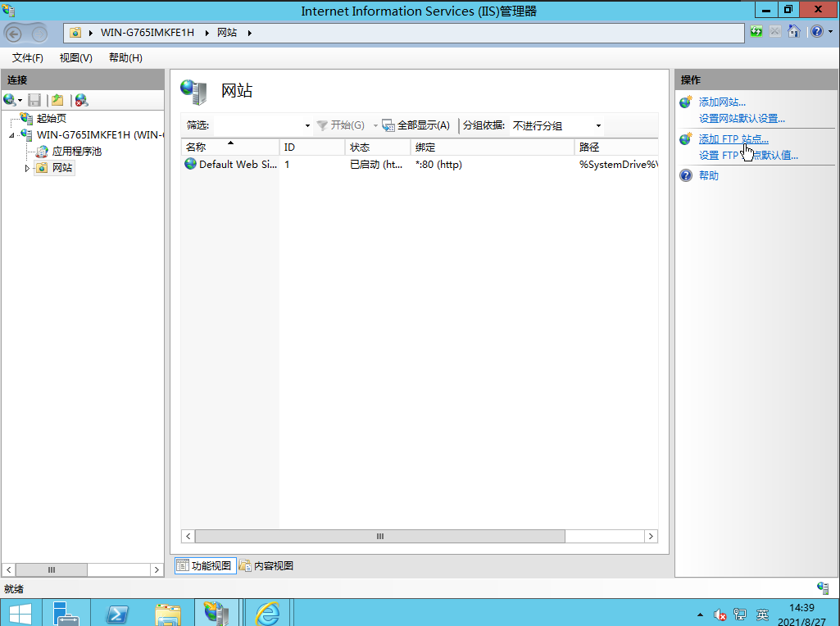Open Server Manager from taskbar

tap(66, 614)
